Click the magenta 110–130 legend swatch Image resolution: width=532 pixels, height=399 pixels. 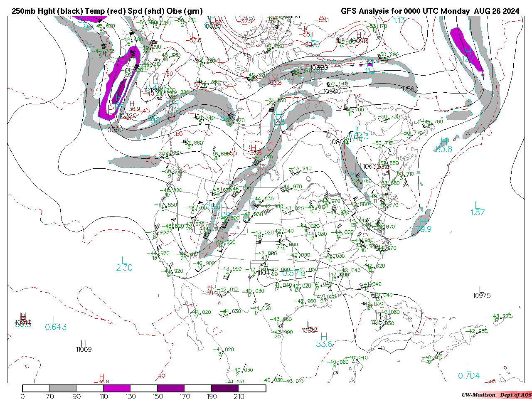(x=116, y=388)
